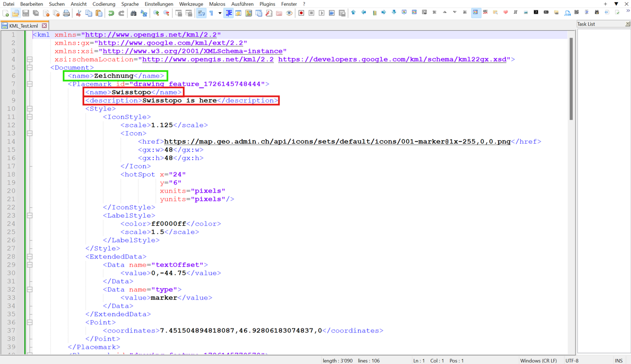Click the map.geo.admin.ch marker icon link
The height and width of the screenshot is (364, 631).
click(337, 142)
